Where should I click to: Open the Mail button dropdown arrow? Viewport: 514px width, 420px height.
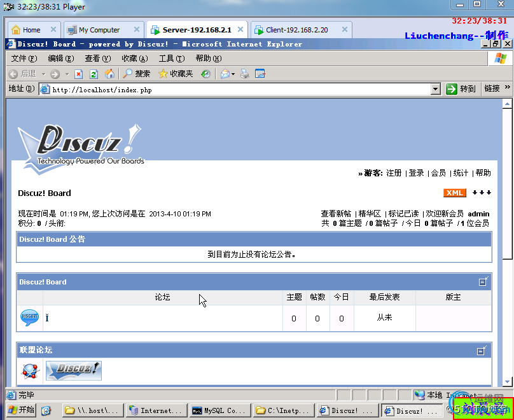tap(233, 74)
